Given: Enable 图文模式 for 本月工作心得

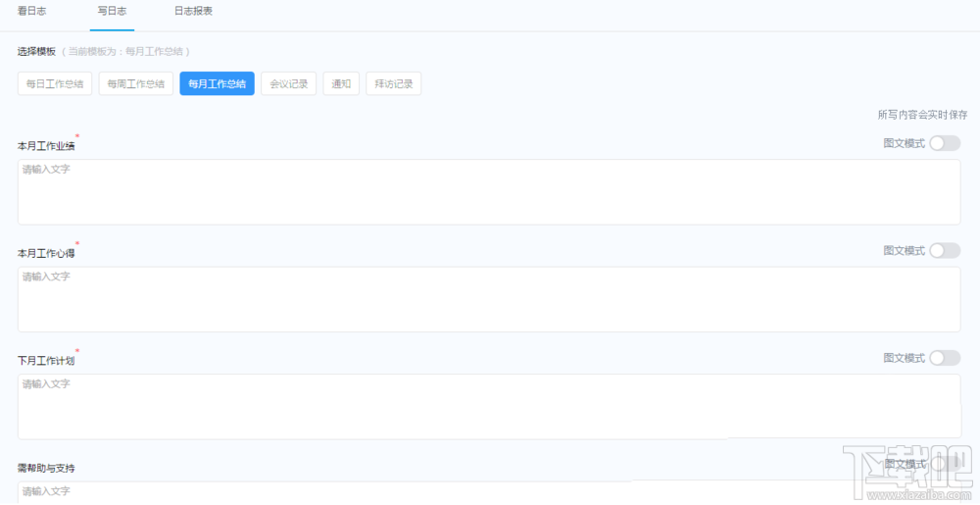Looking at the screenshot, I should (x=945, y=251).
